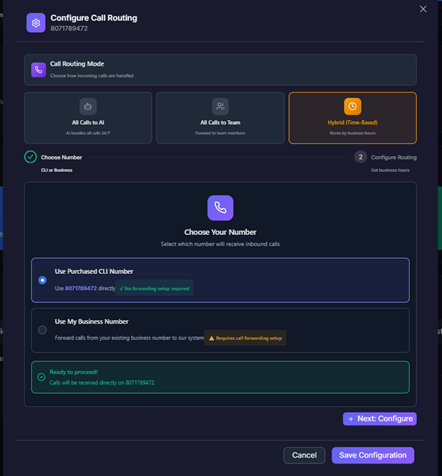Viewport: 442px width, 476px height.
Task: Click the Requires call forwarding setup warning badge
Action: 245,338
